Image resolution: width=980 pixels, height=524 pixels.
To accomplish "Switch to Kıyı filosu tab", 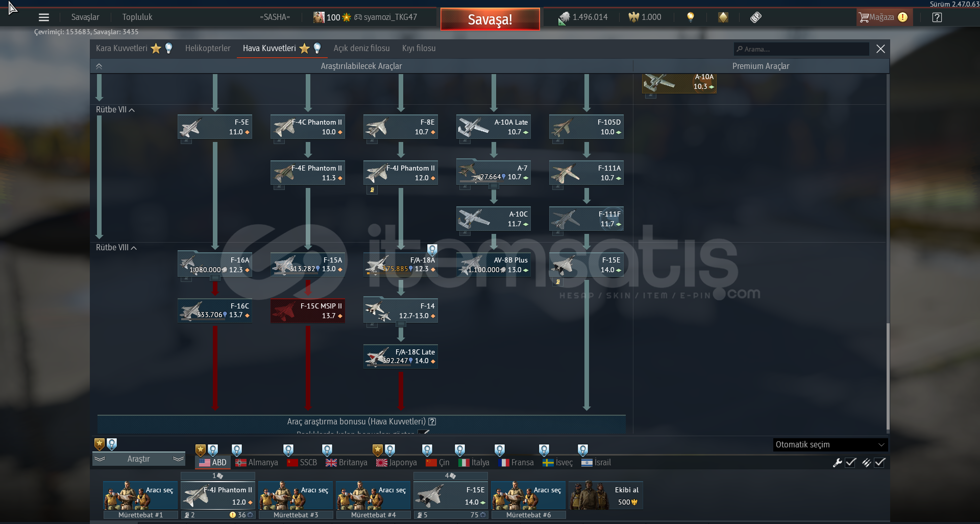I will 419,49.
